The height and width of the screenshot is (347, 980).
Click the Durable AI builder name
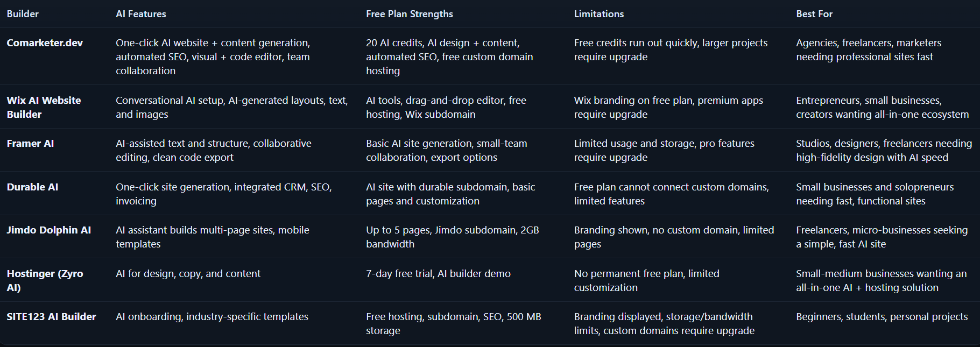tap(32, 187)
